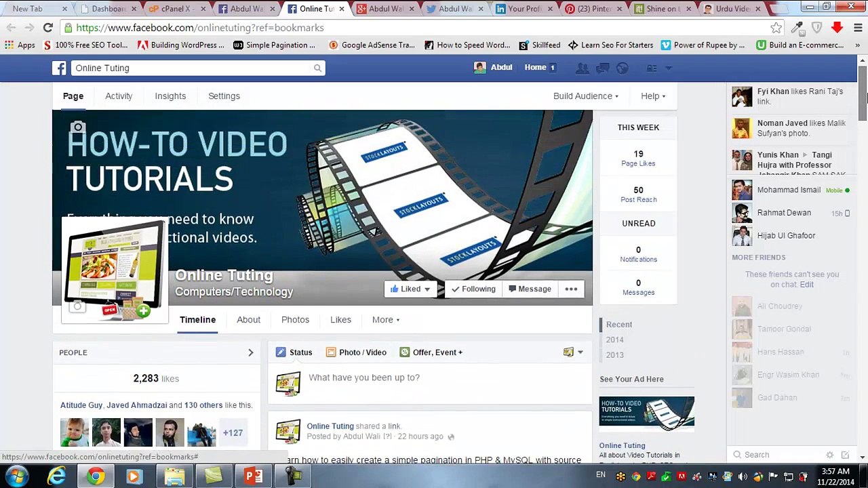
Task: Click the page vertical scrollbar thumb
Action: tap(862, 94)
